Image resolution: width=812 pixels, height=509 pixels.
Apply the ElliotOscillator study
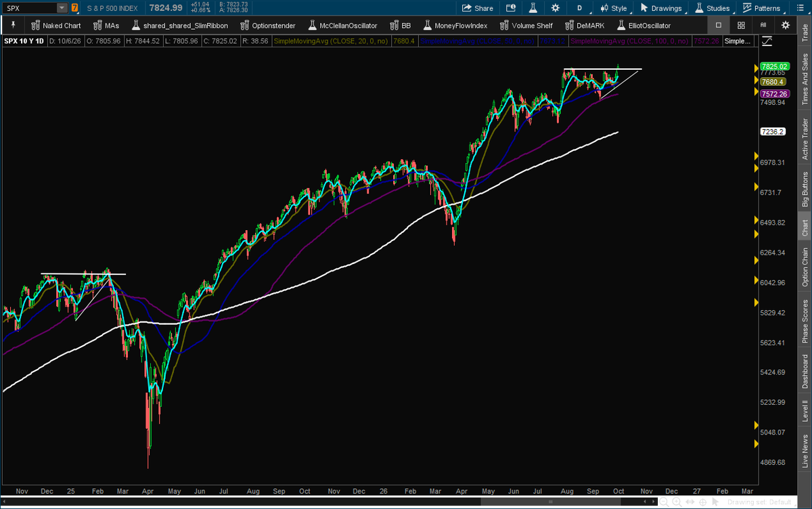644,25
